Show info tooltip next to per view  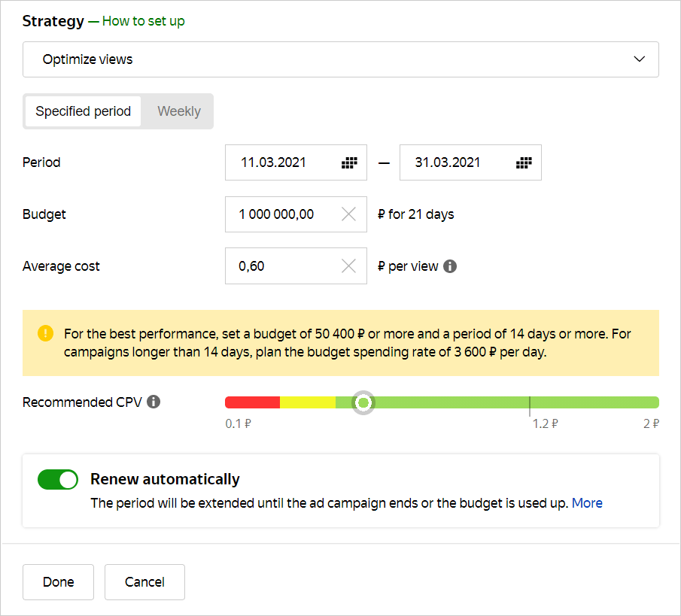450,266
